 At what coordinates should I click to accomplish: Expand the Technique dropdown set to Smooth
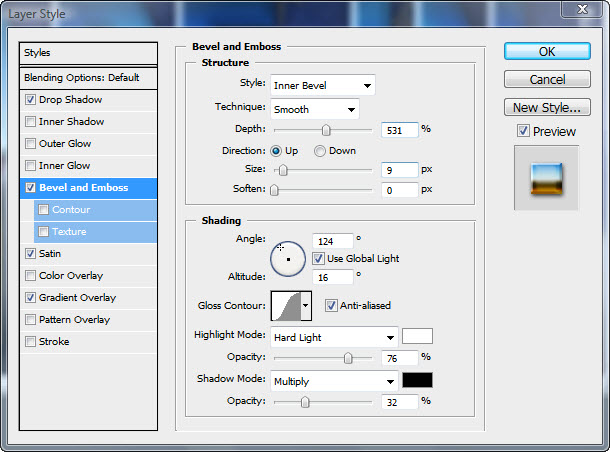pos(314,109)
